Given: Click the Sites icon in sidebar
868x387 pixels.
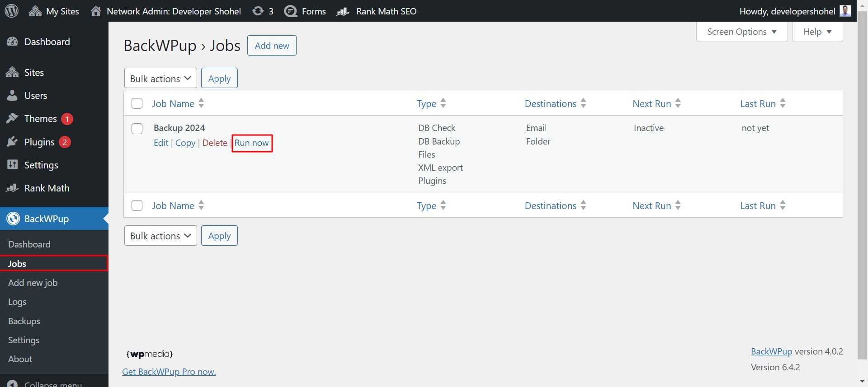Looking at the screenshot, I should 13,72.
